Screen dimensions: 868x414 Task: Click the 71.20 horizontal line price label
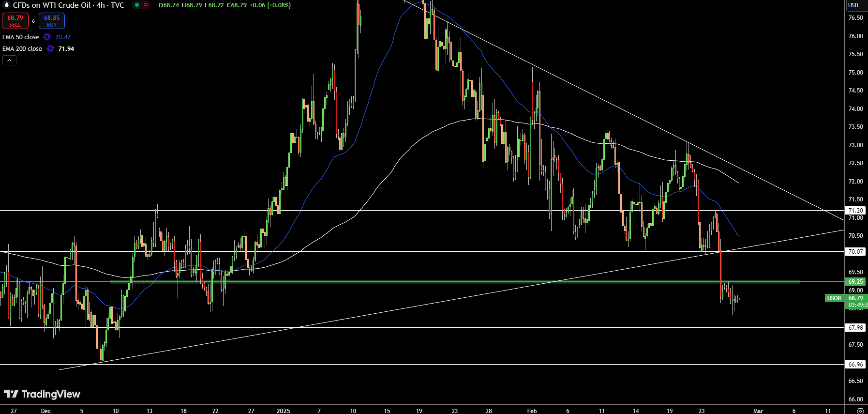coord(855,210)
